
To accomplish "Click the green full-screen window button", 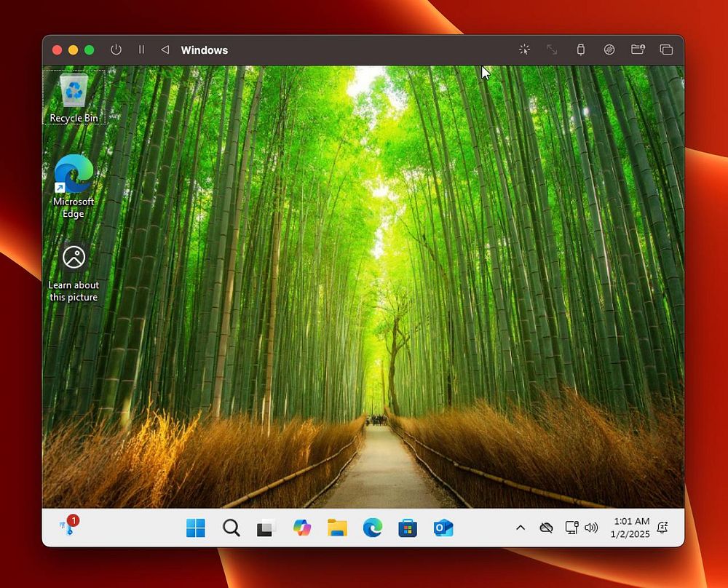I will pos(89,49).
